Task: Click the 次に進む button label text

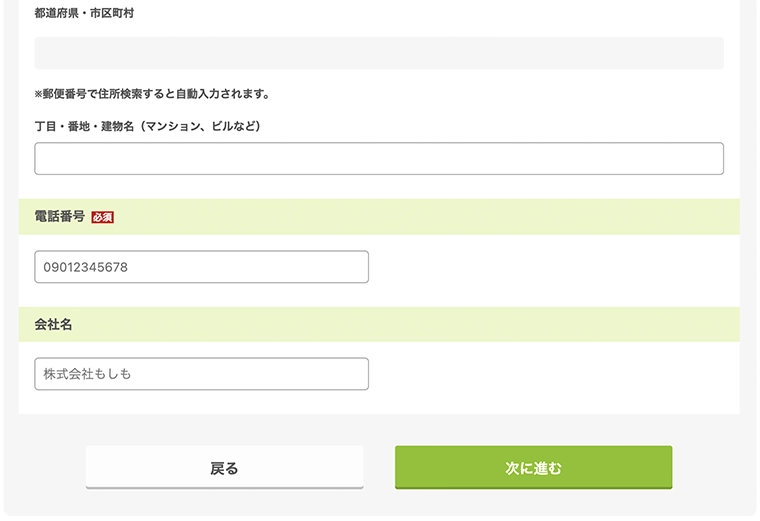Action: 533,468
